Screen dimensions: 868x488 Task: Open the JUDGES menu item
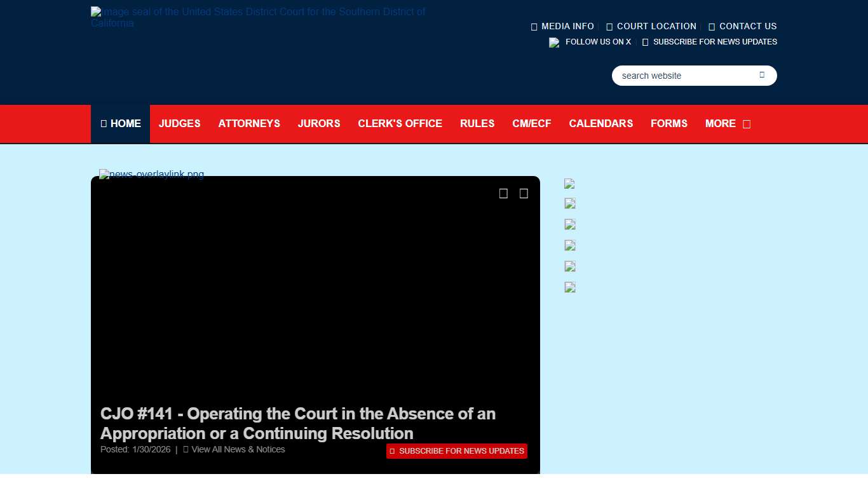click(179, 123)
